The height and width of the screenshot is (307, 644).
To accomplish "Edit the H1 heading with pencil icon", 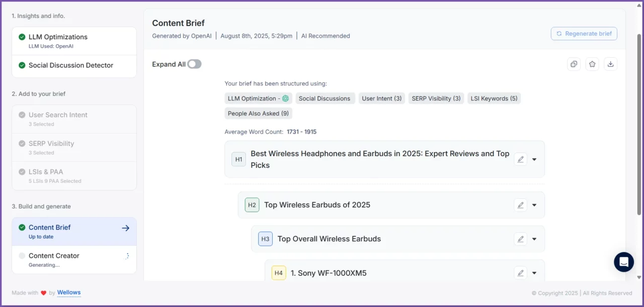I will [x=521, y=159].
